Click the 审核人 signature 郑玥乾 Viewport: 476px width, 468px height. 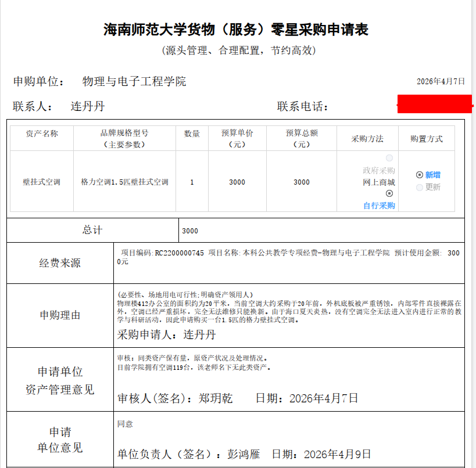(216, 398)
